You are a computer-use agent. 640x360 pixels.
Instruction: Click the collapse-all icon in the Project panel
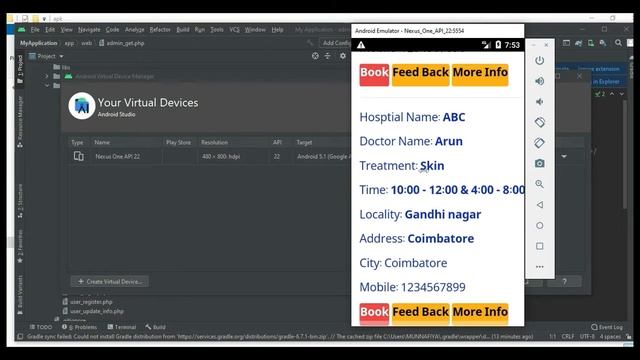328,56
